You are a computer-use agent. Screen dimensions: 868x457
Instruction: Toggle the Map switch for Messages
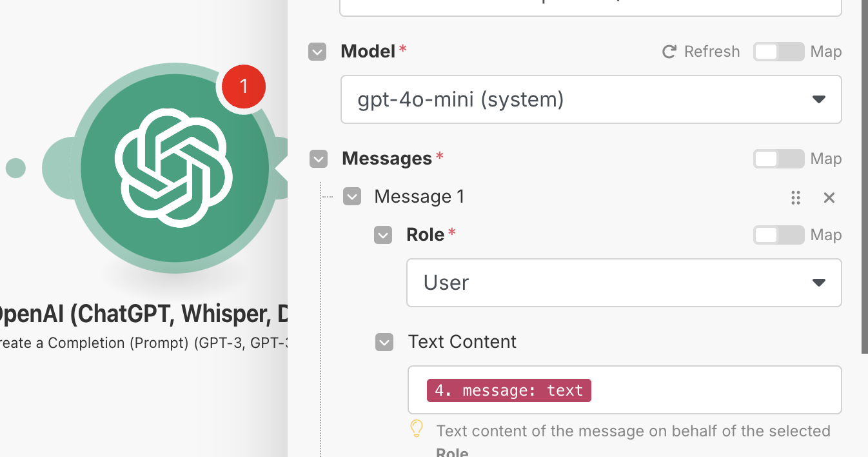(778, 159)
